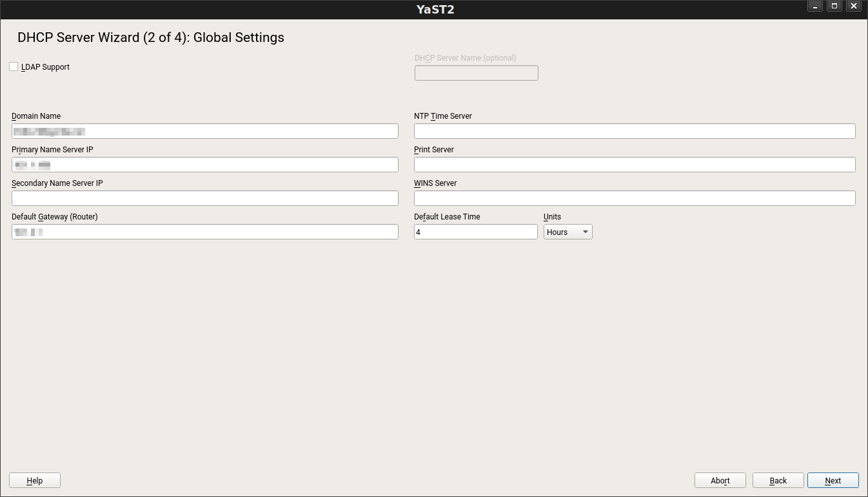Open the Help dialog

click(x=34, y=480)
